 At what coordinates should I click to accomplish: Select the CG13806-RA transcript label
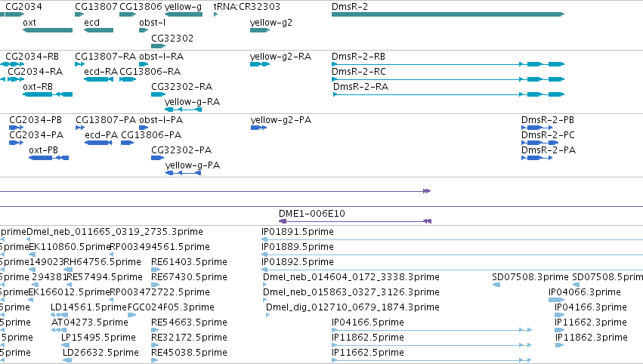150,71
